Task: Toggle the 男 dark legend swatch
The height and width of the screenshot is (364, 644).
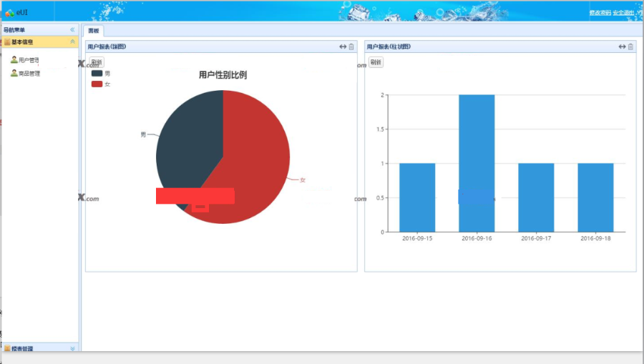Action: [97, 74]
